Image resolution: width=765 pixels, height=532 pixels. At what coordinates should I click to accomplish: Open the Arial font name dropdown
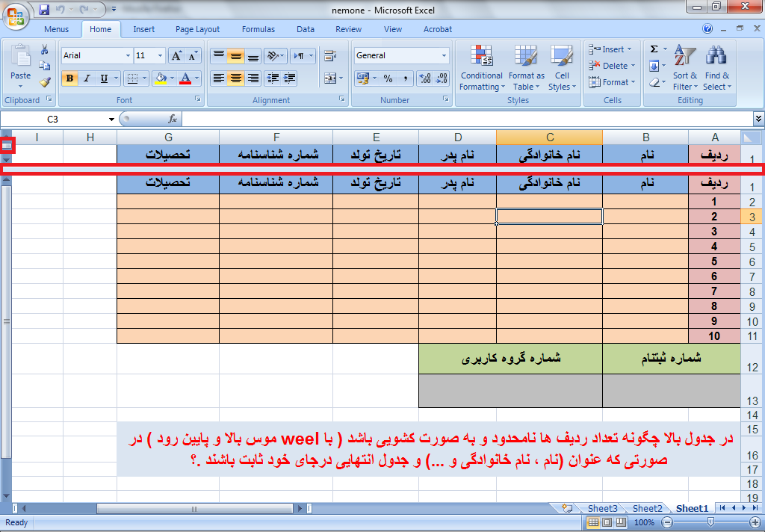[126, 55]
